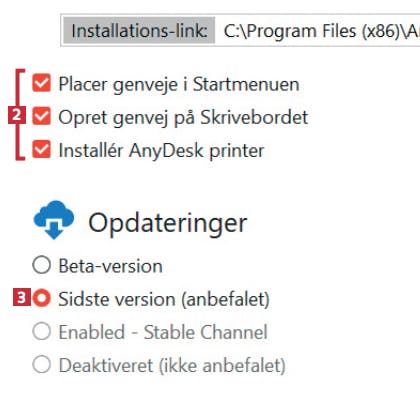
Task: Click the Deaktiveret (ikke anbefalet) label text
Action: (x=172, y=365)
